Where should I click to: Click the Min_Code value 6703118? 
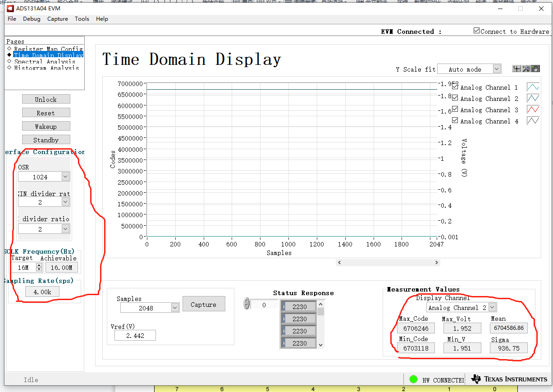click(416, 347)
